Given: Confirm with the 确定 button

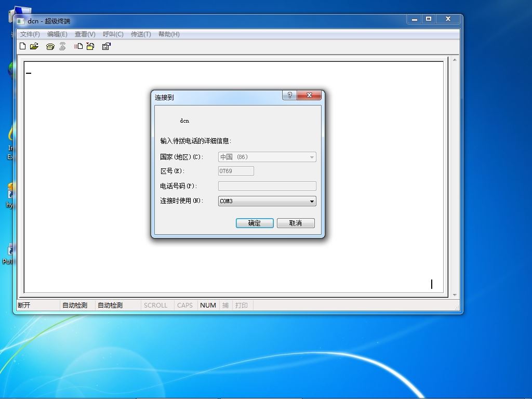Looking at the screenshot, I should click(255, 223).
